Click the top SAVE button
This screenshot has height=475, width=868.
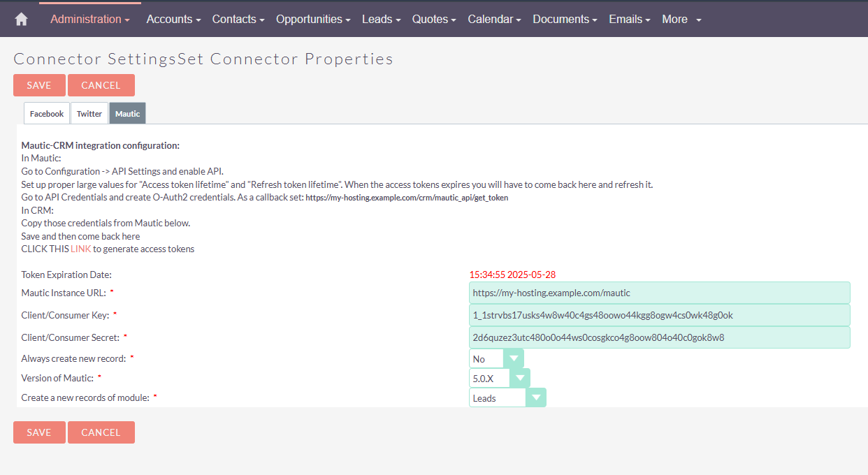coord(39,85)
